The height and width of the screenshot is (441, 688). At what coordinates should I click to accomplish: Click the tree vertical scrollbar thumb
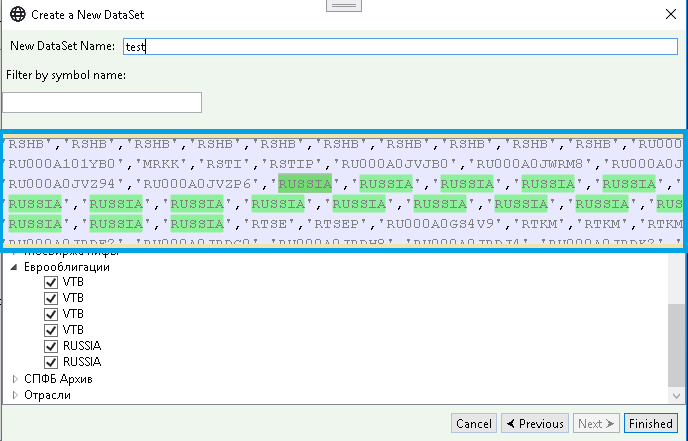(676, 346)
